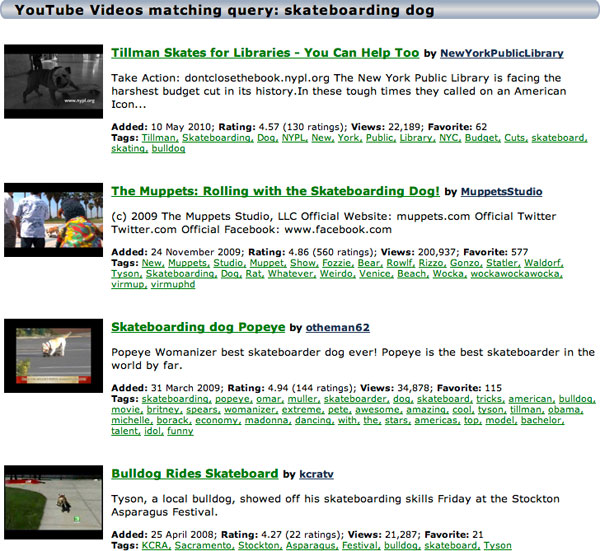Select the Statler tag
Viewport: 600px width, 551px height.
[503, 263]
